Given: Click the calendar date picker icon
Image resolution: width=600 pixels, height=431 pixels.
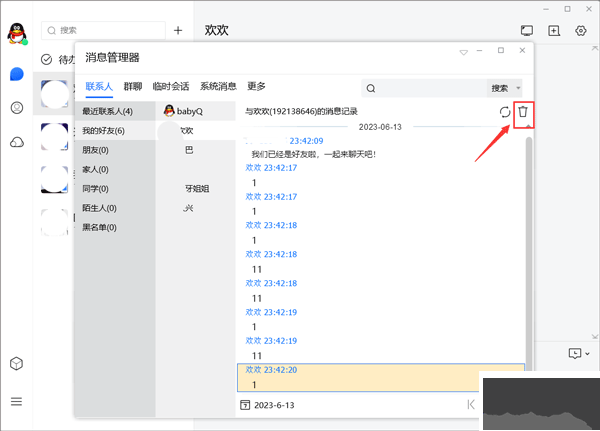Looking at the screenshot, I should [245, 405].
